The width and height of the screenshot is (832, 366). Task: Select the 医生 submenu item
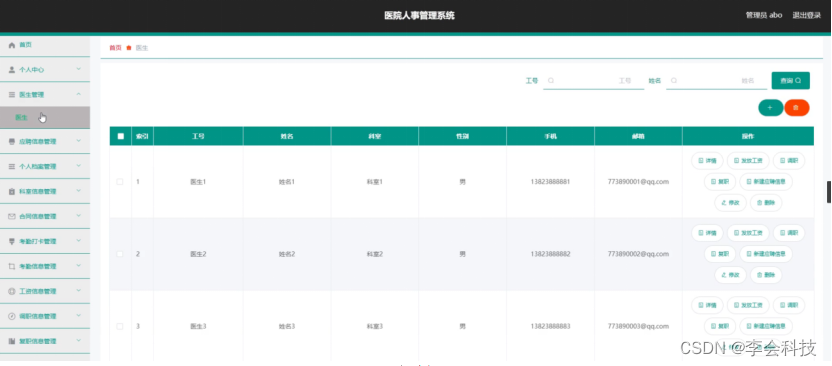[x=45, y=118]
